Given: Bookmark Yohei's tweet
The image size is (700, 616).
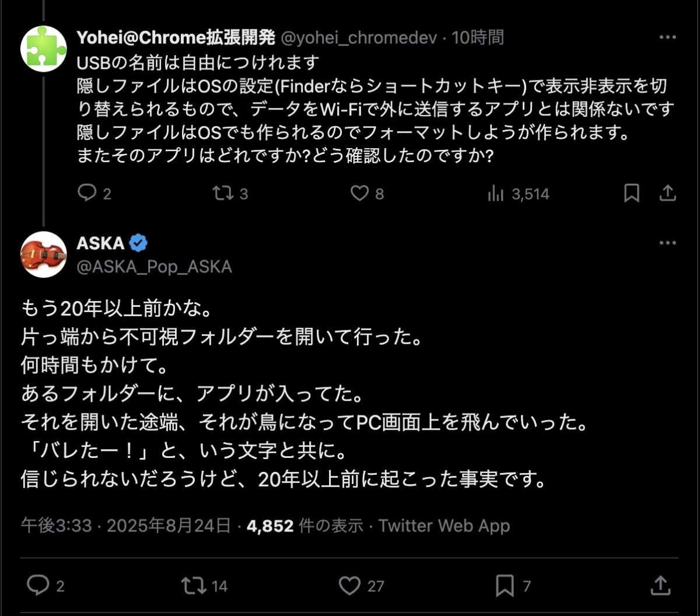Looking at the screenshot, I should pos(631,193).
